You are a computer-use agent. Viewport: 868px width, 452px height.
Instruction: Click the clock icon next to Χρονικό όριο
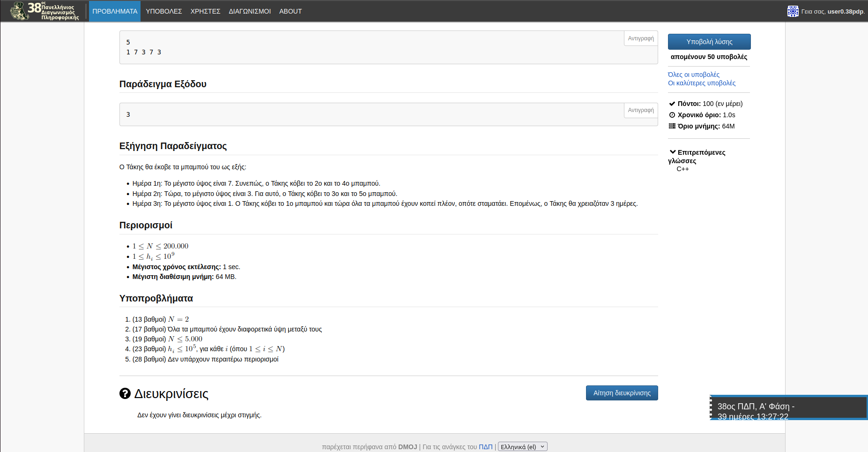pyautogui.click(x=672, y=115)
